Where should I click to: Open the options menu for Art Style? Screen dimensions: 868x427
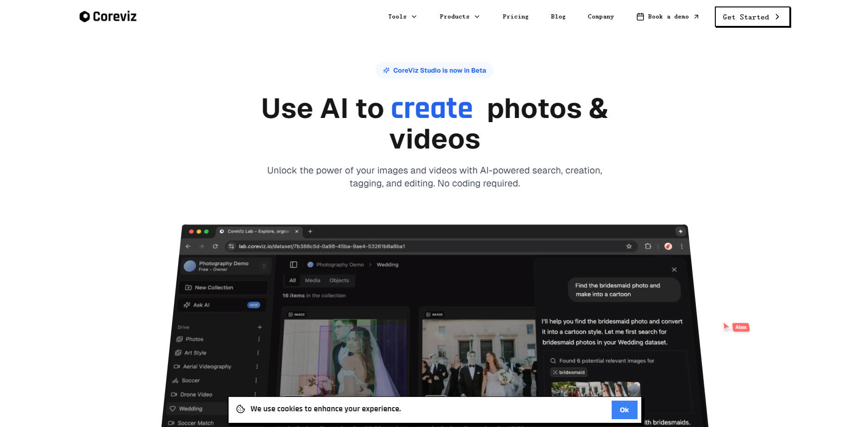[258, 353]
